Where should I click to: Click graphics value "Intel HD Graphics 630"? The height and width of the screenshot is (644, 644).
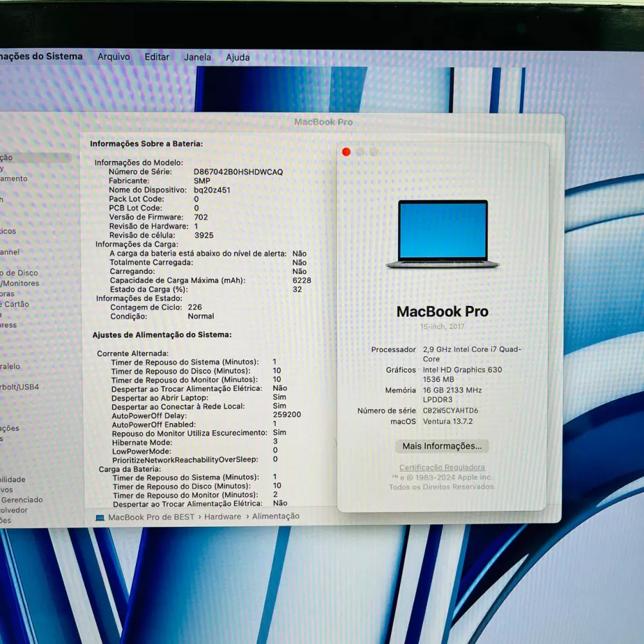(462, 370)
